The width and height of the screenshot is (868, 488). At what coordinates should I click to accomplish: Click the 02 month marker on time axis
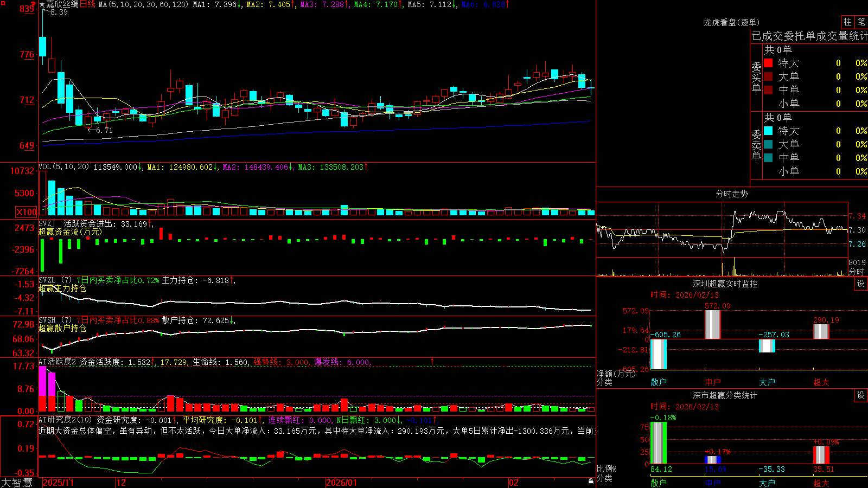click(514, 483)
